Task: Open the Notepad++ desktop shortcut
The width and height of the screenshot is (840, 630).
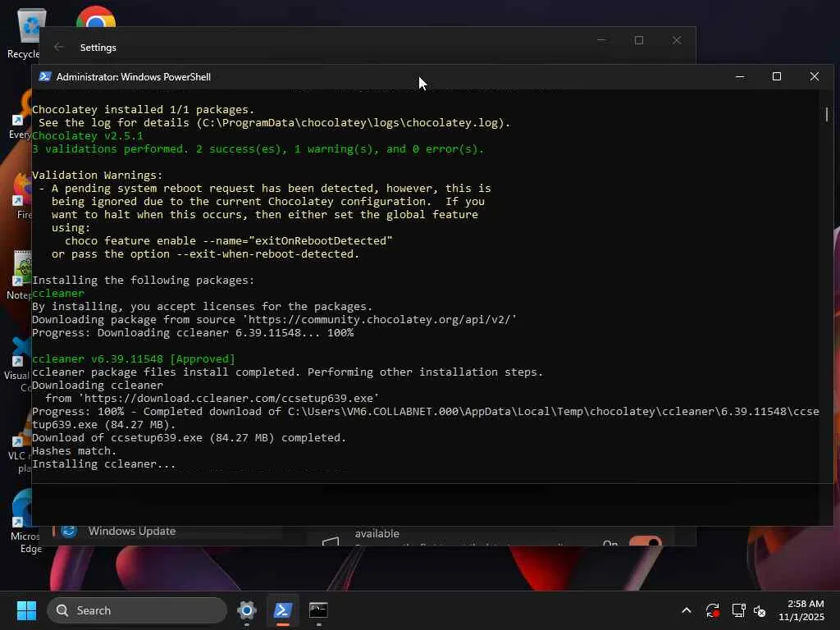Action: (x=21, y=274)
